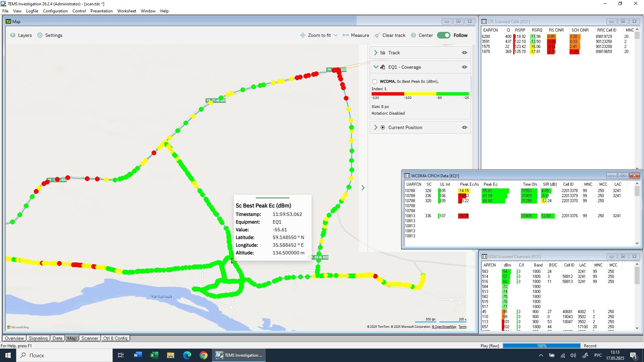
Task: Open Task View on taskbar
Action: tap(121, 355)
